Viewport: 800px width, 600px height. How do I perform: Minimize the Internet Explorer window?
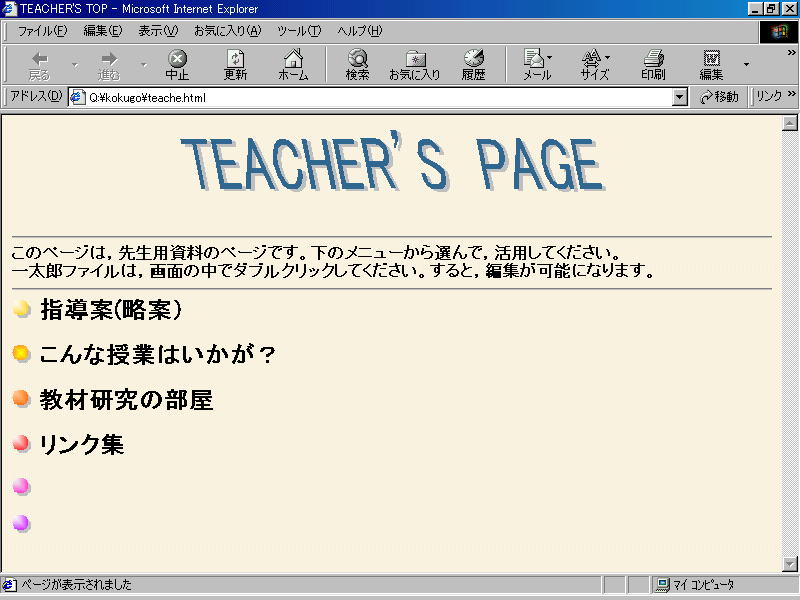(756, 9)
